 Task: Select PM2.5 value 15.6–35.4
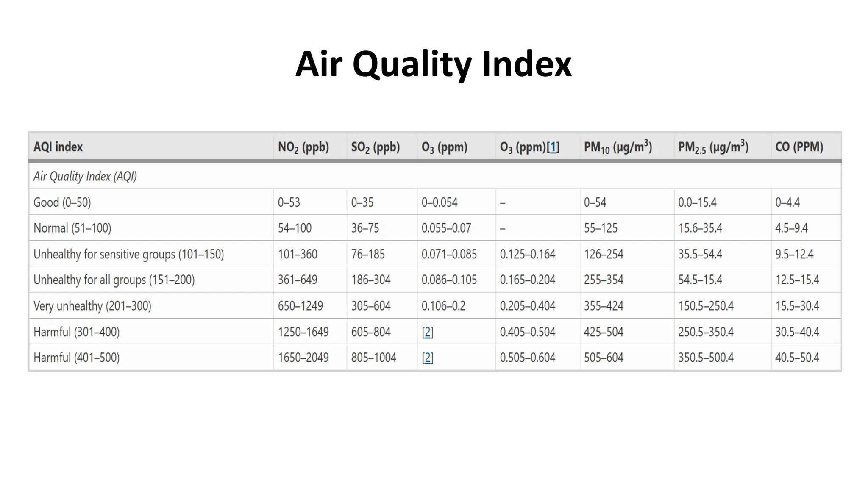point(700,228)
